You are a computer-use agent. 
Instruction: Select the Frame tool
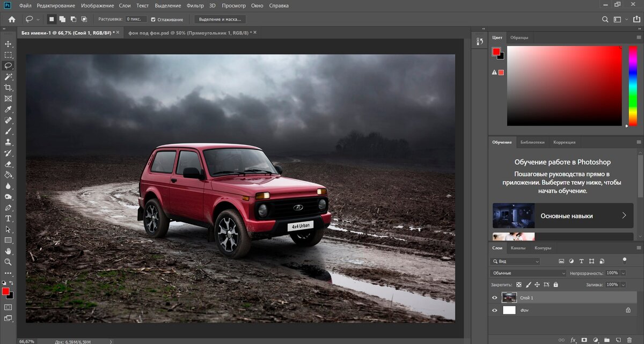pyautogui.click(x=8, y=99)
